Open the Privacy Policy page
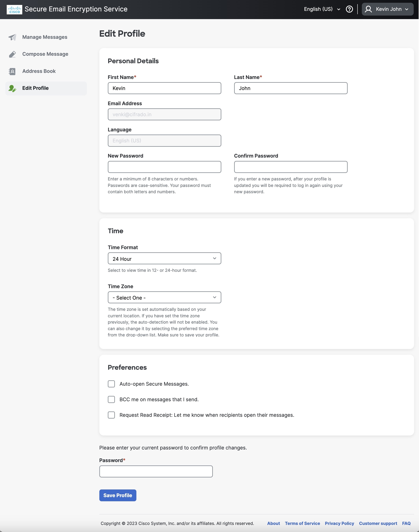The height and width of the screenshot is (532, 419). pos(339,523)
